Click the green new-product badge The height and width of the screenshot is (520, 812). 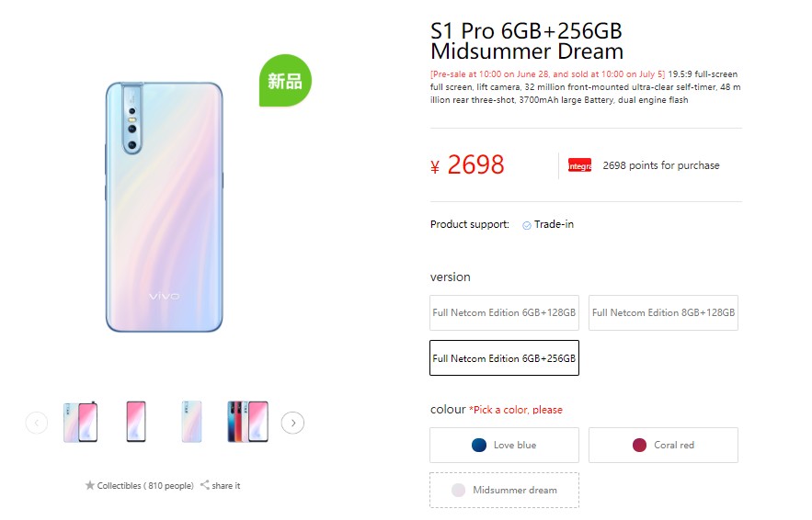click(285, 81)
